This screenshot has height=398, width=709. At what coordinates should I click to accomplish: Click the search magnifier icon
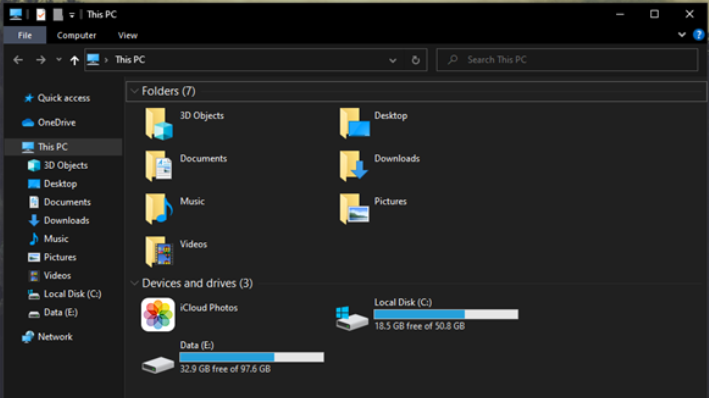coord(453,60)
